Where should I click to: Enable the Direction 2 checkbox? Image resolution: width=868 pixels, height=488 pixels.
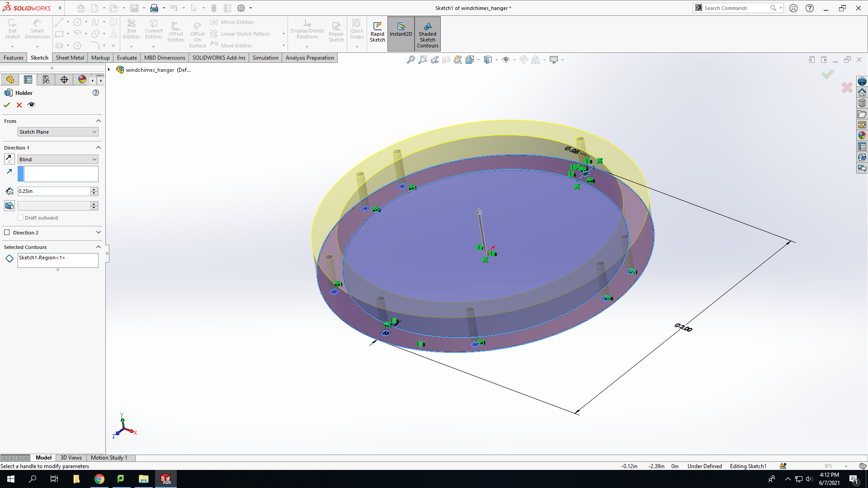point(7,232)
